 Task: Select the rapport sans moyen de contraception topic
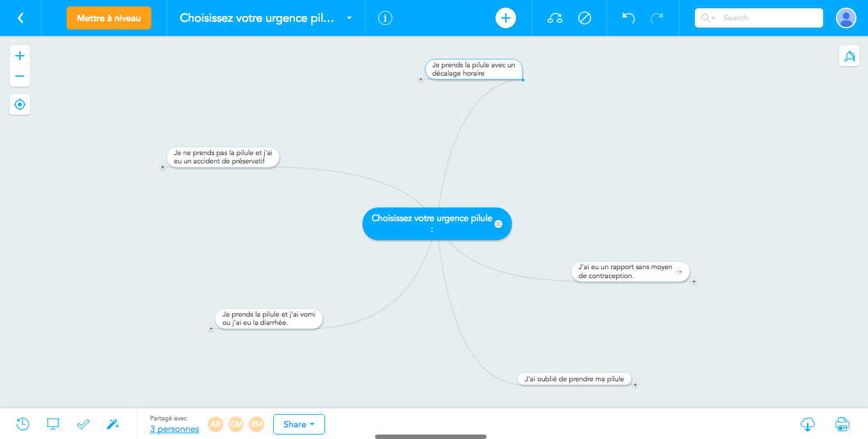pos(631,271)
